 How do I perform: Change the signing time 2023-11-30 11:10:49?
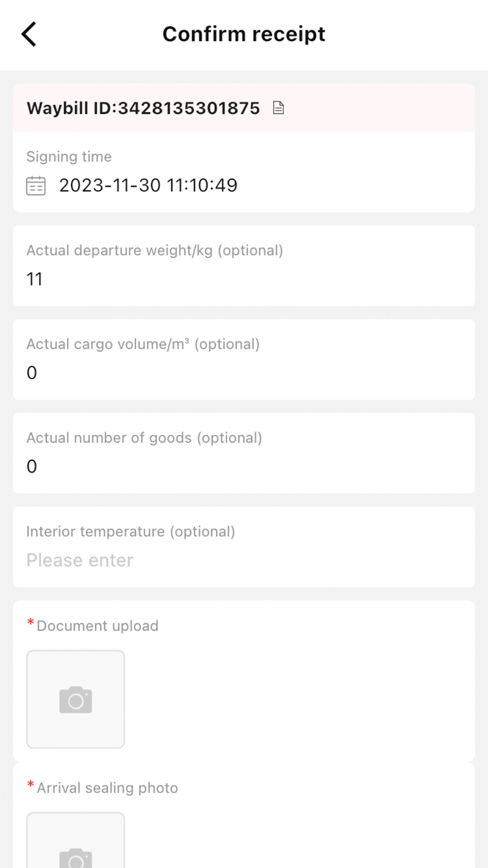pos(148,186)
